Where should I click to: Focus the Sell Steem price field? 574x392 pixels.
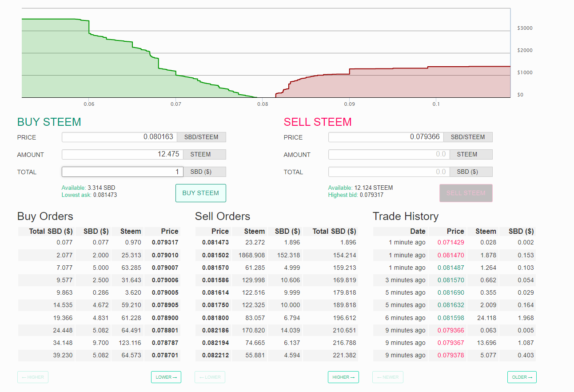pyautogui.click(x=386, y=137)
